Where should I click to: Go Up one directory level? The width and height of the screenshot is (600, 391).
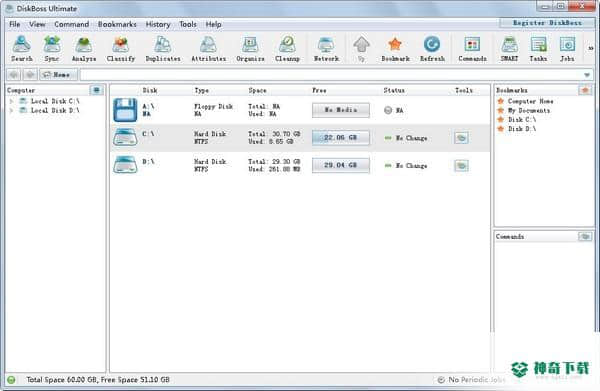coord(361,49)
